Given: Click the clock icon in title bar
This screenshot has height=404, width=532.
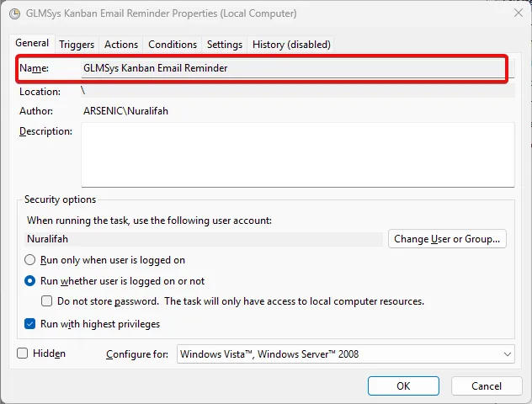Looking at the screenshot, I should coord(14,14).
